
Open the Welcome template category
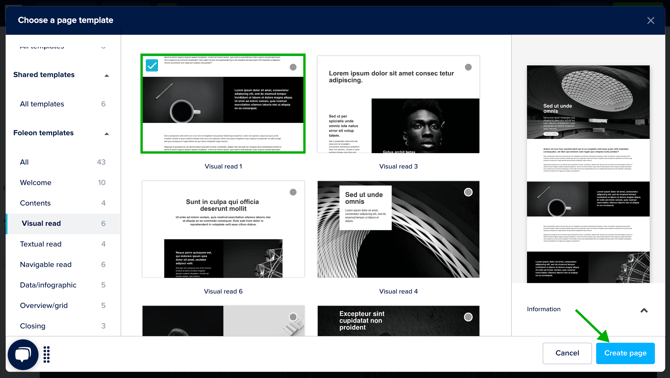[63, 182]
